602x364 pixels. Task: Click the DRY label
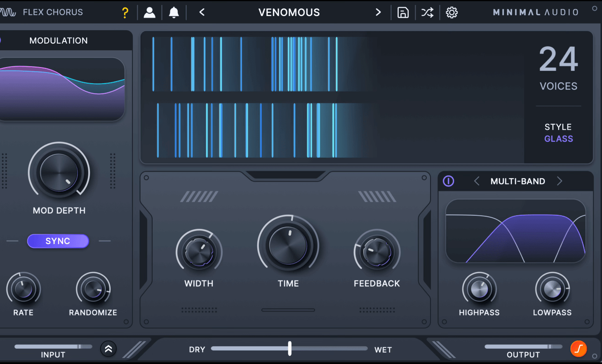click(x=197, y=350)
